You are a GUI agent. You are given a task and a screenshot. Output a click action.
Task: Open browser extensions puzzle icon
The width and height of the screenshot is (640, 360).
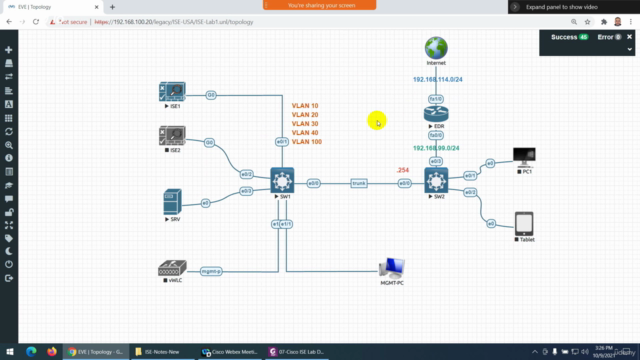tap(604, 22)
